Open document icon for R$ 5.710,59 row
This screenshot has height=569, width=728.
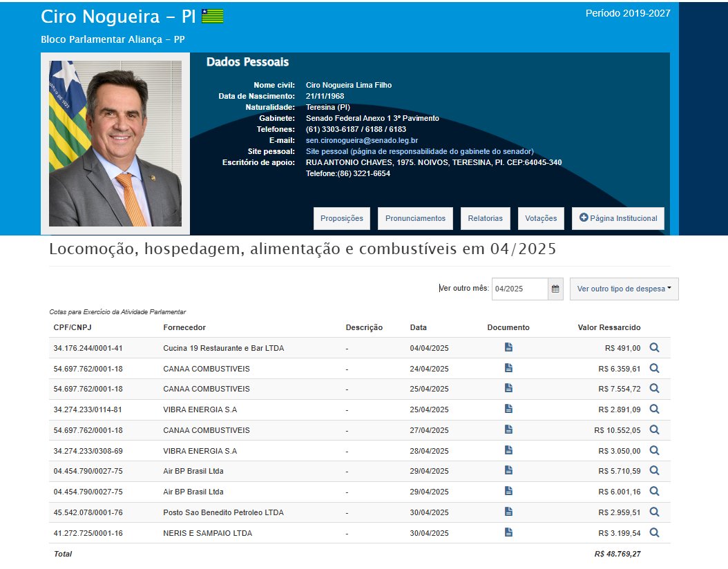coord(508,470)
